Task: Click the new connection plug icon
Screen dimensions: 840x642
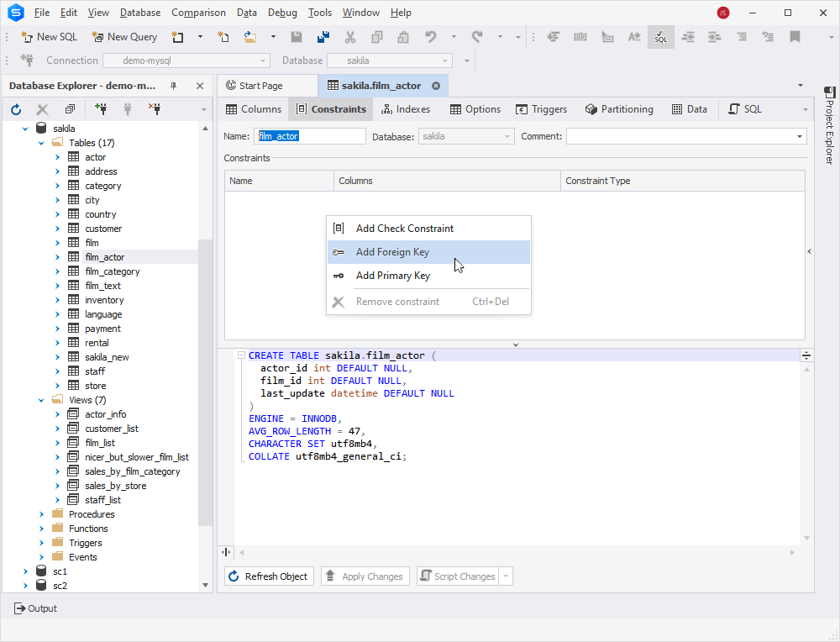Action: 101,110
